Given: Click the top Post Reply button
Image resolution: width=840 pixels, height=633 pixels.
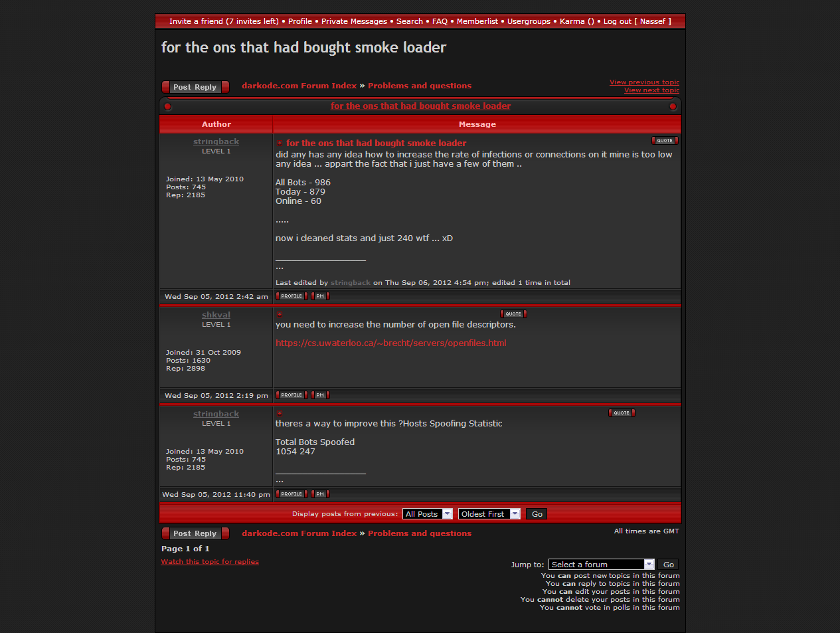Looking at the screenshot, I should point(195,87).
